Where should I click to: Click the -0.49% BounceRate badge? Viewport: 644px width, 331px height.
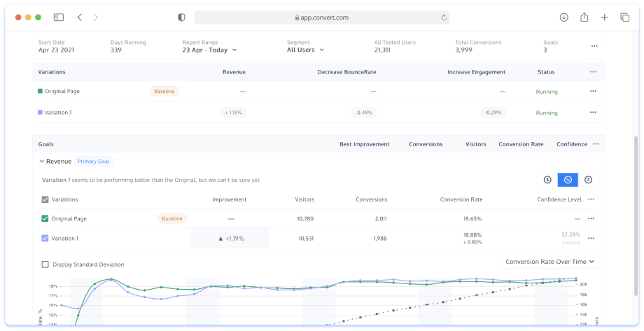[364, 113]
